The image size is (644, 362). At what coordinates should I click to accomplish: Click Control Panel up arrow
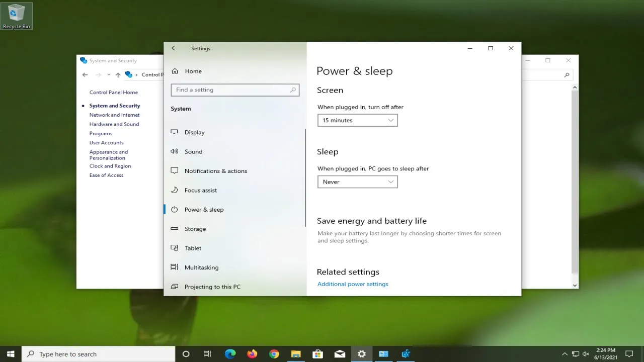[x=118, y=75]
